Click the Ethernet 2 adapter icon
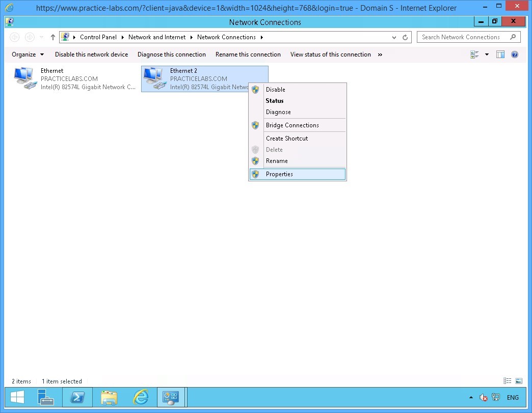 [153, 78]
